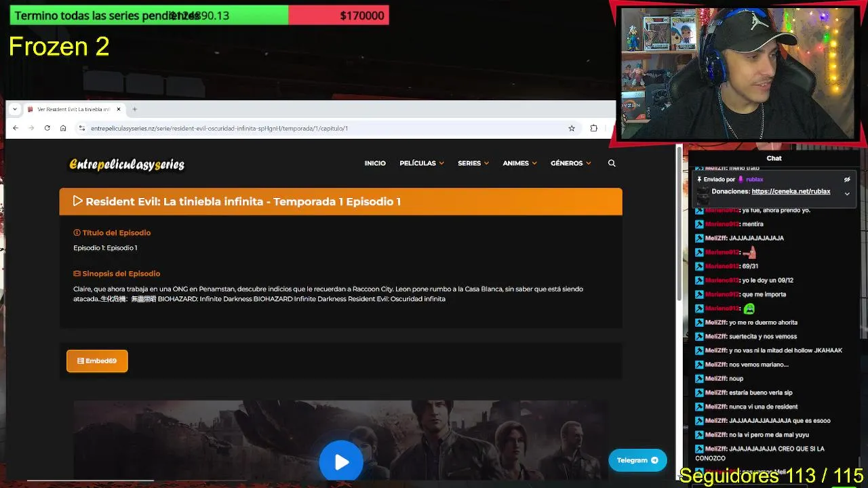
Task: Click the 'Frozen 2' overlay title
Action: pyautogui.click(x=59, y=47)
